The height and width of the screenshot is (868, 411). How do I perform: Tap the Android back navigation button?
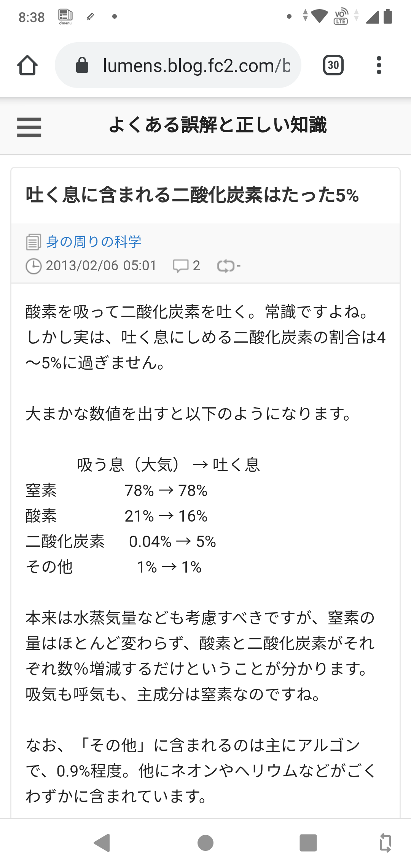point(102,842)
